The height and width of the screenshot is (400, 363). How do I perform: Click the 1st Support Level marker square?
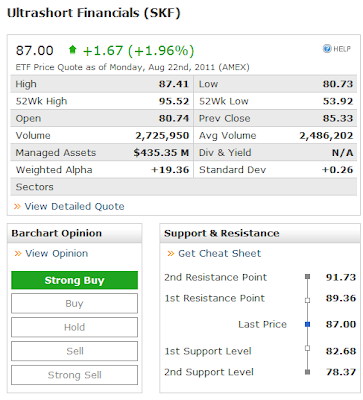point(307,348)
